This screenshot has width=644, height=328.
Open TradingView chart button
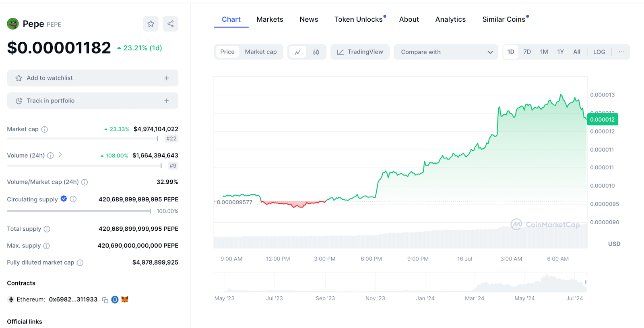[x=360, y=52]
